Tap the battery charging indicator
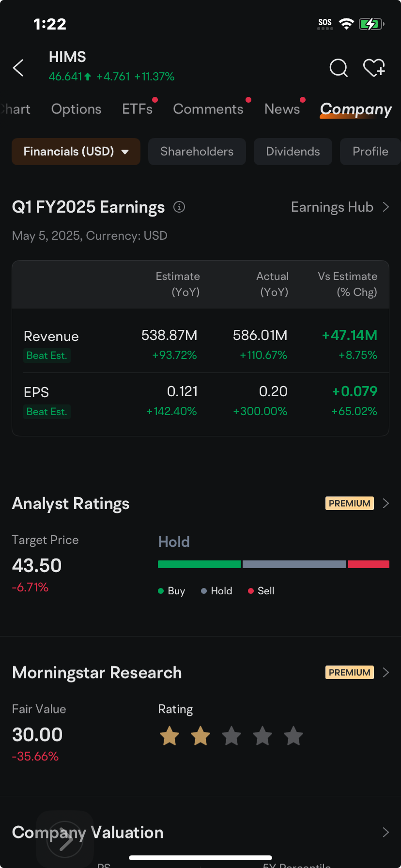Image resolution: width=401 pixels, height=868 pixels. click(x=371, y=24)
